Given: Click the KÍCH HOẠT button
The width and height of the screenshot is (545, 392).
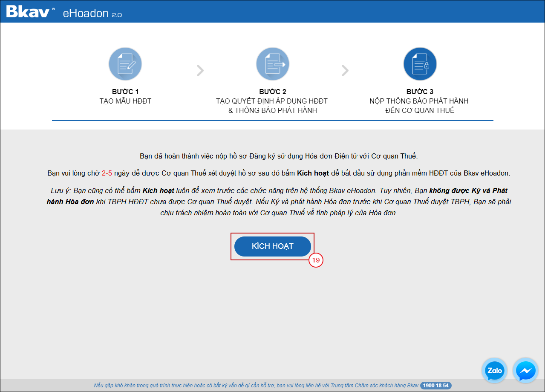Looking at the screenshot, I should click(x=272, y=246).
